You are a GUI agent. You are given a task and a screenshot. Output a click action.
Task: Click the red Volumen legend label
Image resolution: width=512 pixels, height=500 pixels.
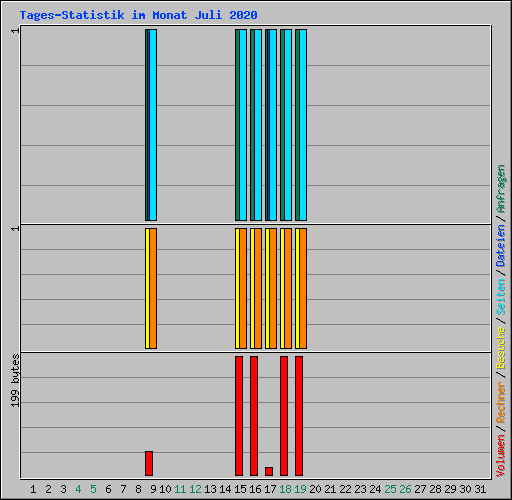tap(501, 456)
